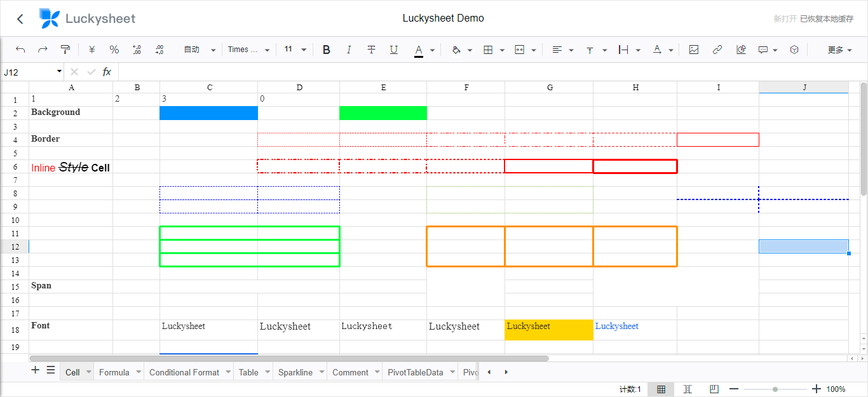868x397 pixels.
Task: Switch to page break preview
Action: (714, 389)
